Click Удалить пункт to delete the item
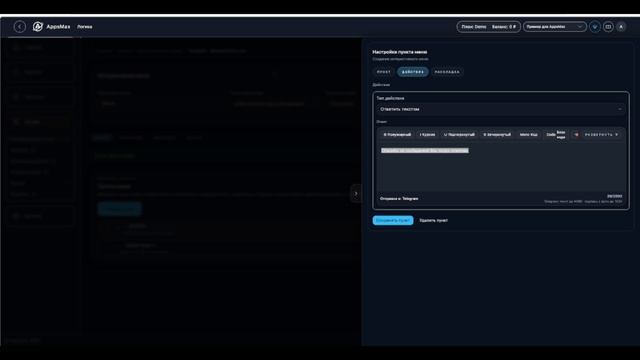This screenshot has height=360, width=640. point(433,220)
